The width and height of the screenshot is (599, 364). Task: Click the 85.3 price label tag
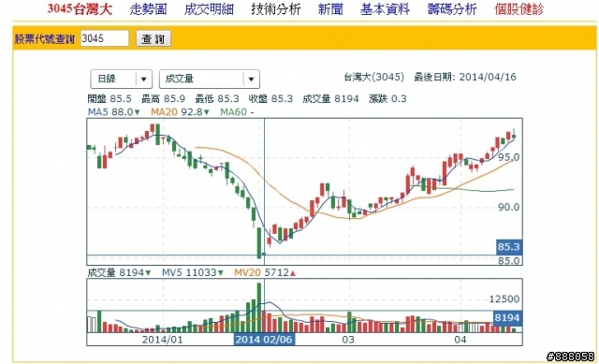[509, 247]
